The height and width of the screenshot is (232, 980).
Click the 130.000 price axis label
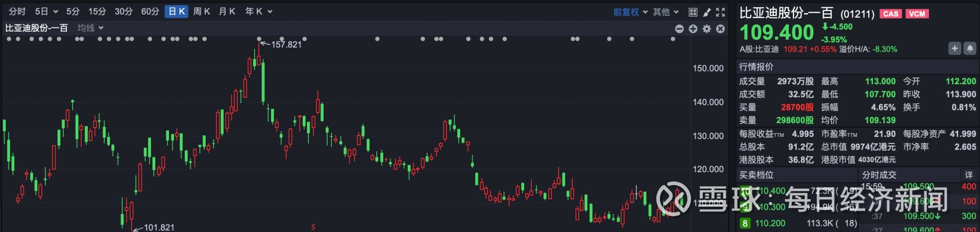point(708,136)
